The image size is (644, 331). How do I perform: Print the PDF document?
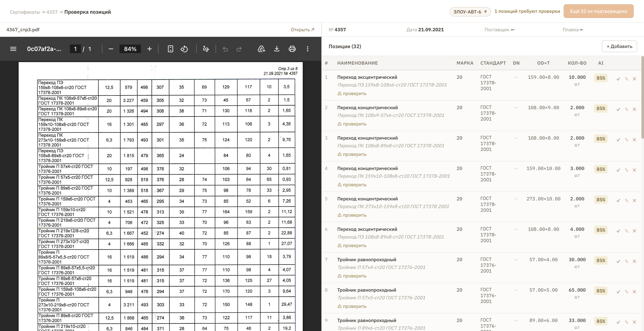[x=292, y=49]
